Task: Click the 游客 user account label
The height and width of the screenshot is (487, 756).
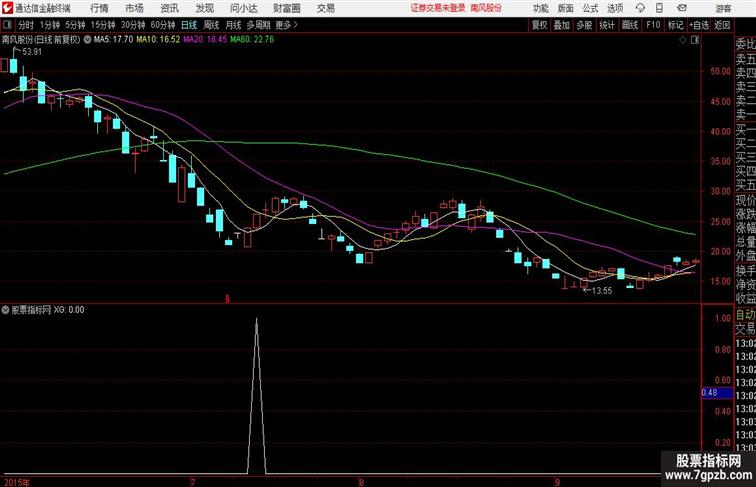Action: [723, 8]
